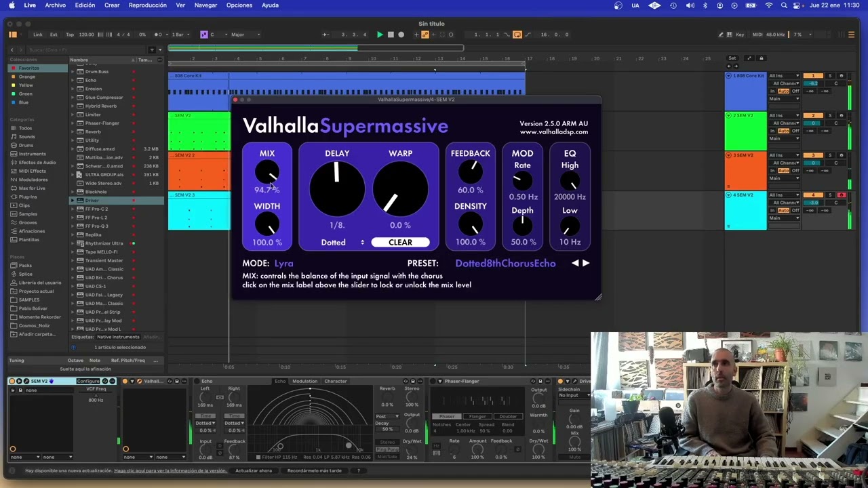868x488 pixels.
Task: Toggle the metronome in the control bar
Action: pyautogui.click(x=158, y=35)
